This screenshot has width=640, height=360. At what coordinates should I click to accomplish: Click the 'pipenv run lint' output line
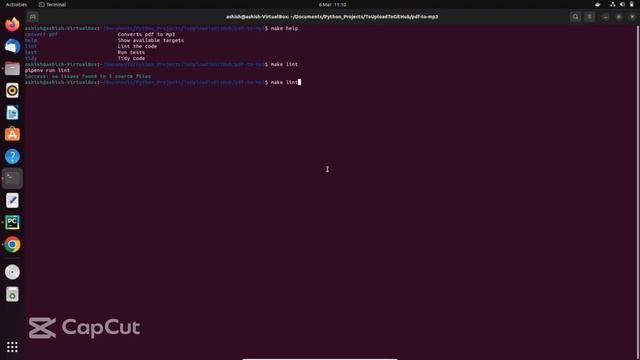47,70
